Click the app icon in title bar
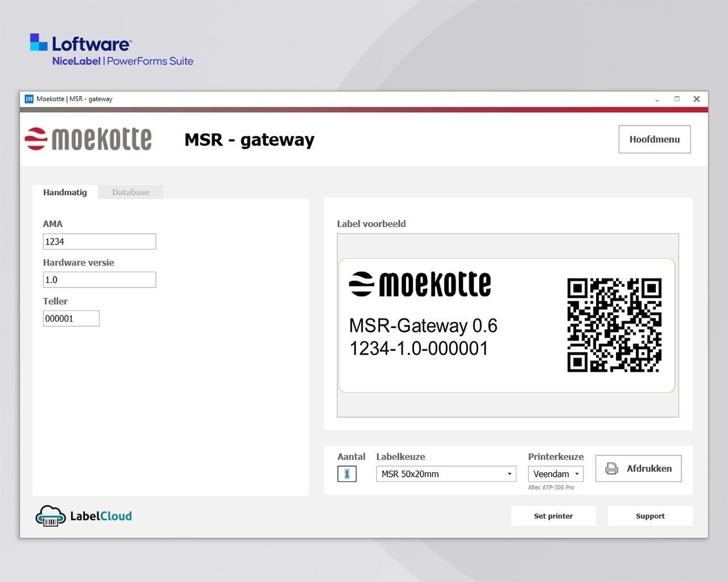This screenshot has height=582, width=728. point(29,99)
